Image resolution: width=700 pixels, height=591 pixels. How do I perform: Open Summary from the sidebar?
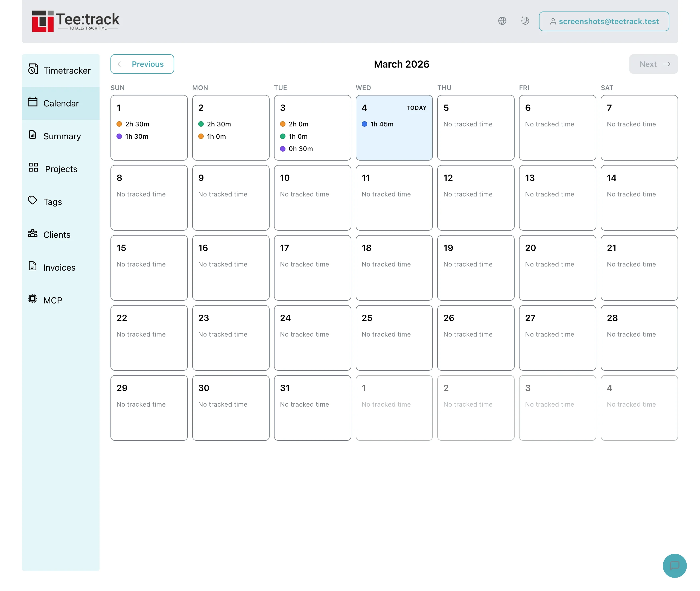coord(33,136)
